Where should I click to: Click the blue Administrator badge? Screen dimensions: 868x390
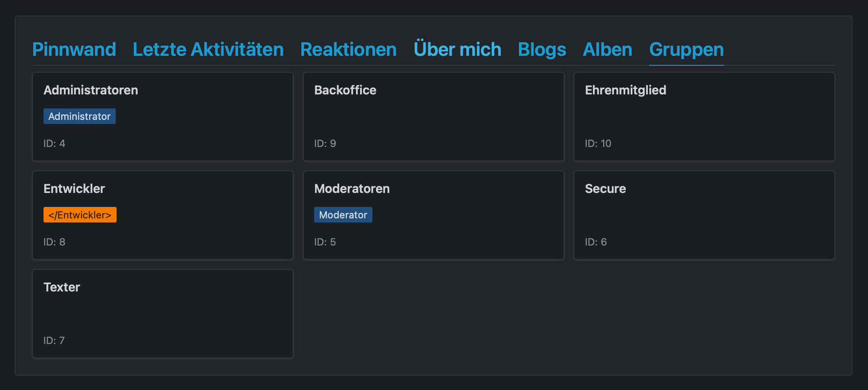(80, 116)
